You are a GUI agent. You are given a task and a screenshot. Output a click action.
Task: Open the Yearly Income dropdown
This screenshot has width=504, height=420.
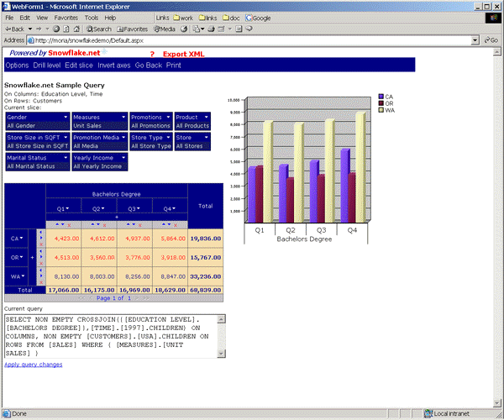pos(123,157)
